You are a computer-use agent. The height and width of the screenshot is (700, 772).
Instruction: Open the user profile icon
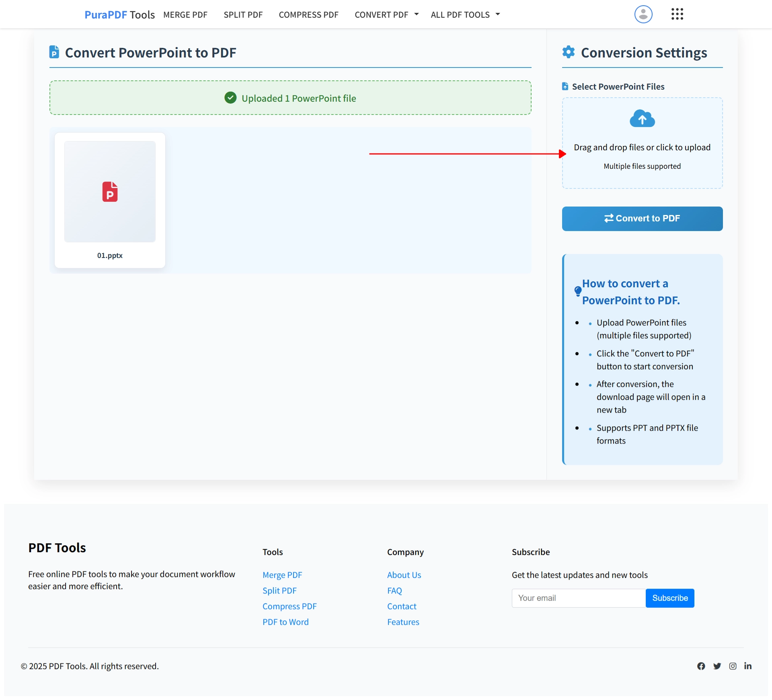[x=643, y=14]
